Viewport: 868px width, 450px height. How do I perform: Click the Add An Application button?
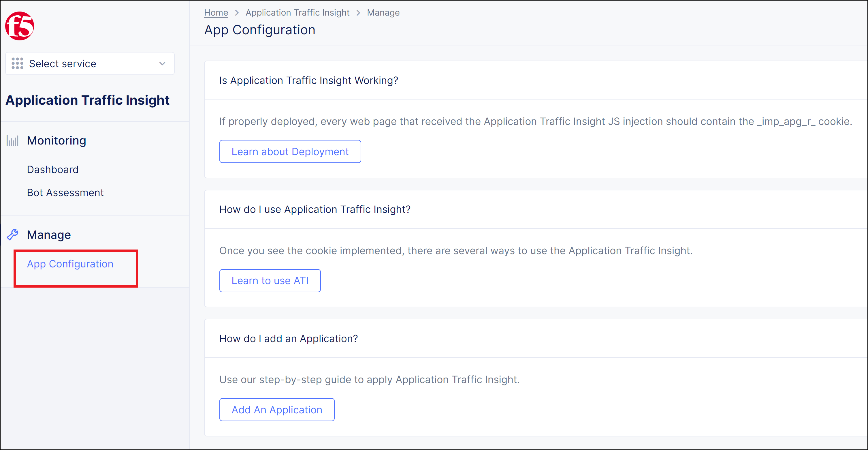tap(277, 410)
